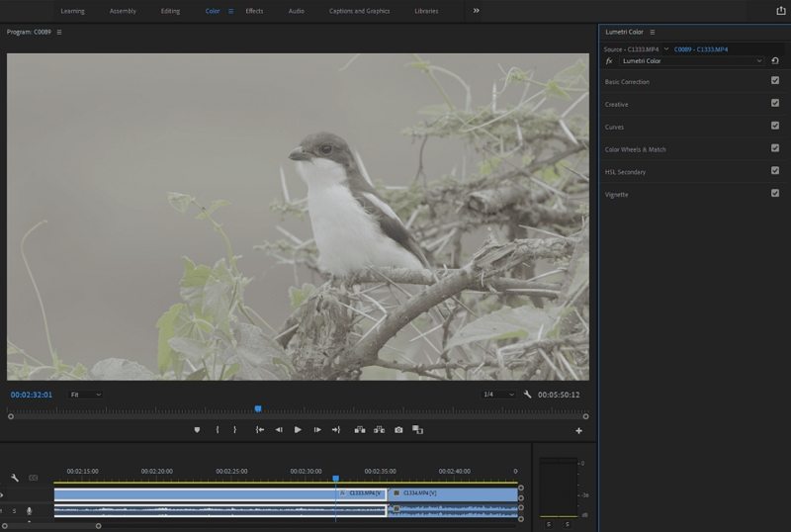The image size is (791, 532).
Task: Open the Program C0089 panel menu
Action: pos(59,32)
